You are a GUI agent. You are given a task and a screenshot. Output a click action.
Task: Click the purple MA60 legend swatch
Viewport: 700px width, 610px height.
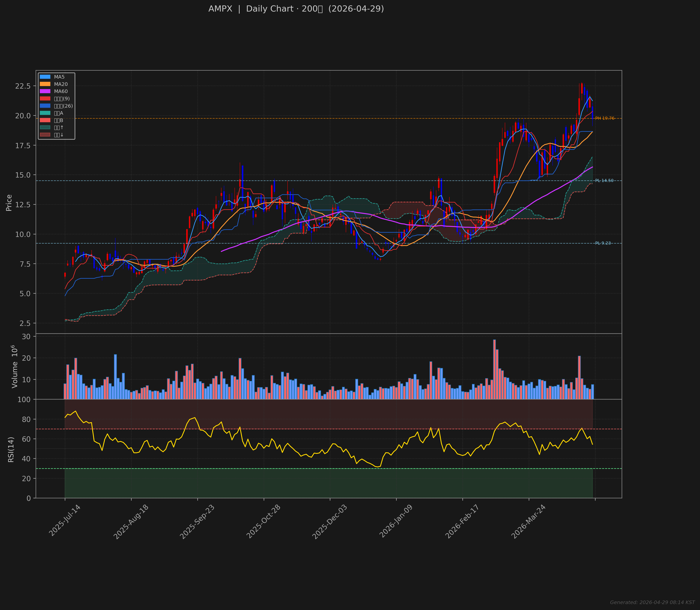tap(45, 91)
